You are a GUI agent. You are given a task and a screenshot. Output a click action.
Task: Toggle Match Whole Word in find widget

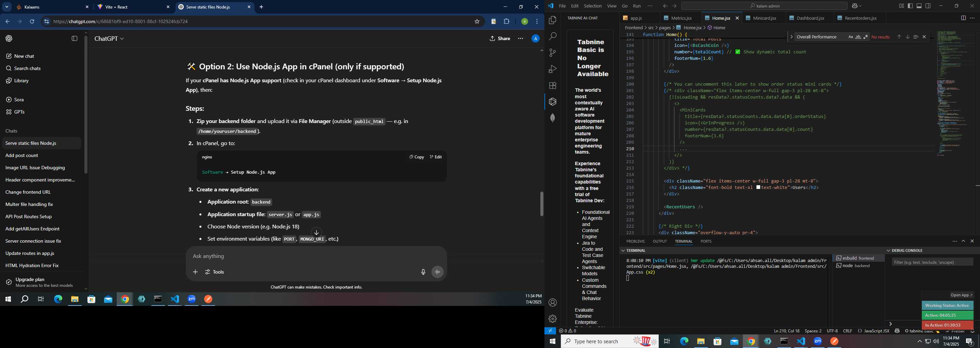click(858, 37)
